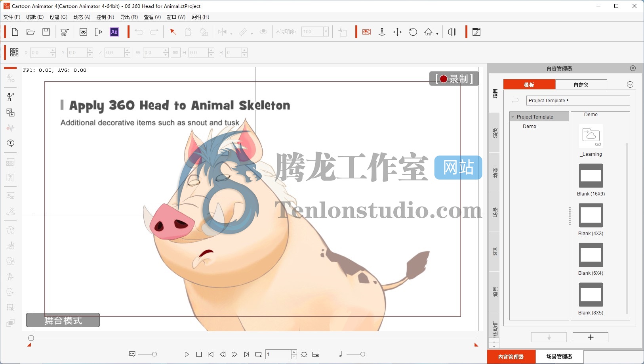Screen dimensions: 644x364
Task: Adjust the subtitle speed slider knob
Action: pyautogui.click(x=154, y=354)
